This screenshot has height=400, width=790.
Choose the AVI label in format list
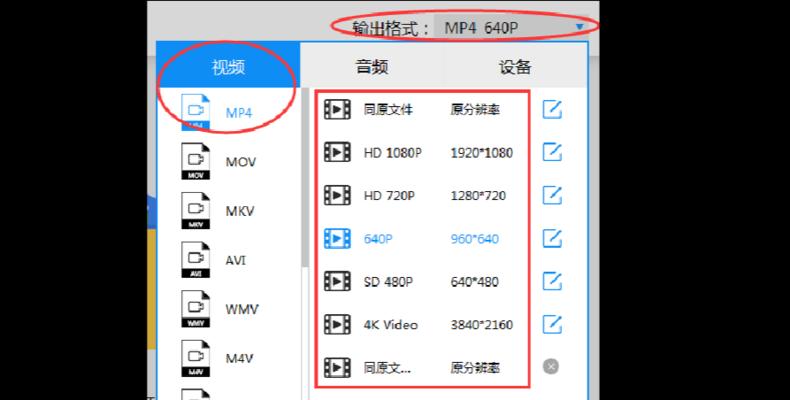236,260
